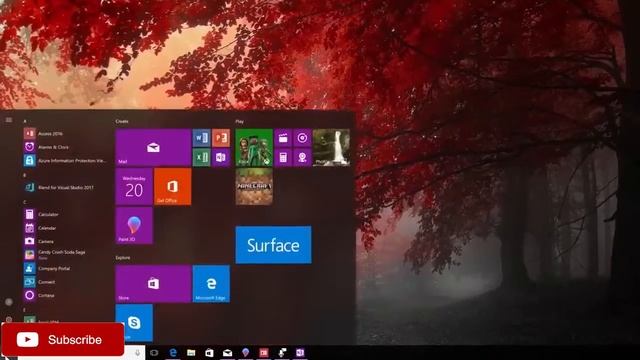Open Edge from the taskbar
Image resolution: width=640 pixels, height=360 pixels.
pos(173,353)
